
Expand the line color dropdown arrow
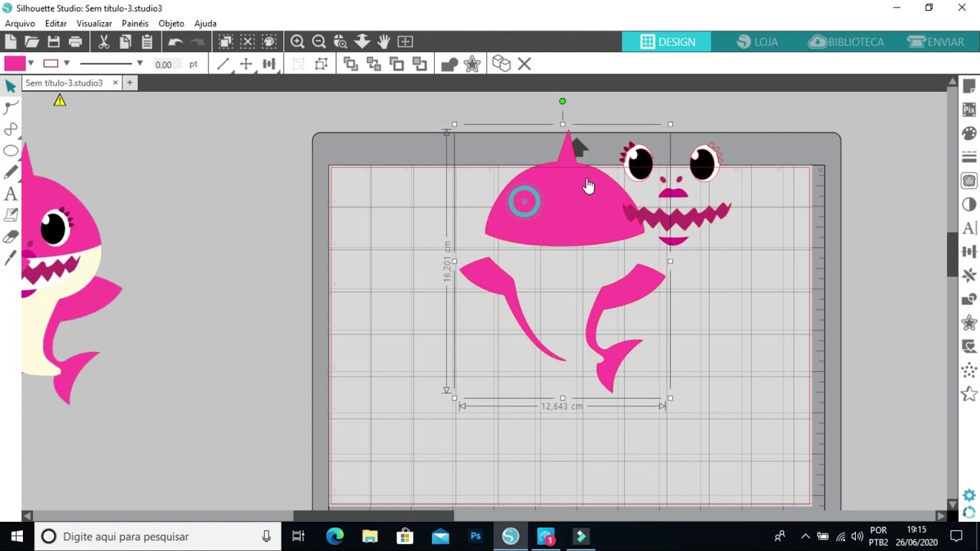67,64
